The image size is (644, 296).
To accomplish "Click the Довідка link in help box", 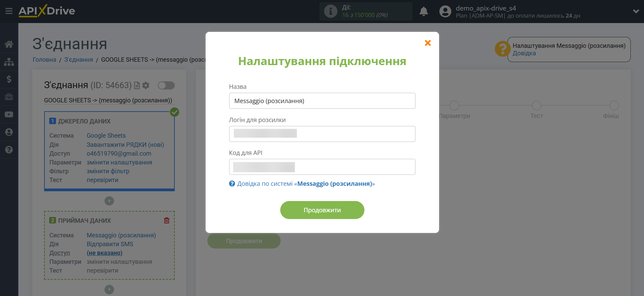I will pos(524,53).
